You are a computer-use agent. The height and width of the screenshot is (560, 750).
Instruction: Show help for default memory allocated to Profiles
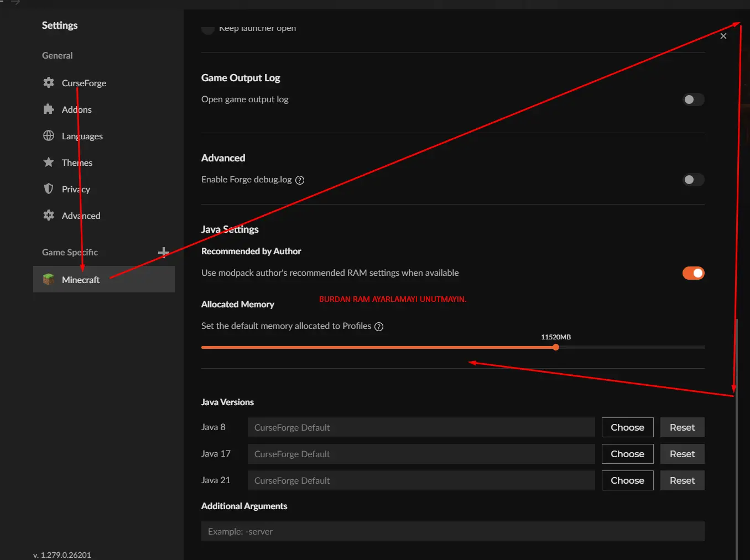pos(379,327)
